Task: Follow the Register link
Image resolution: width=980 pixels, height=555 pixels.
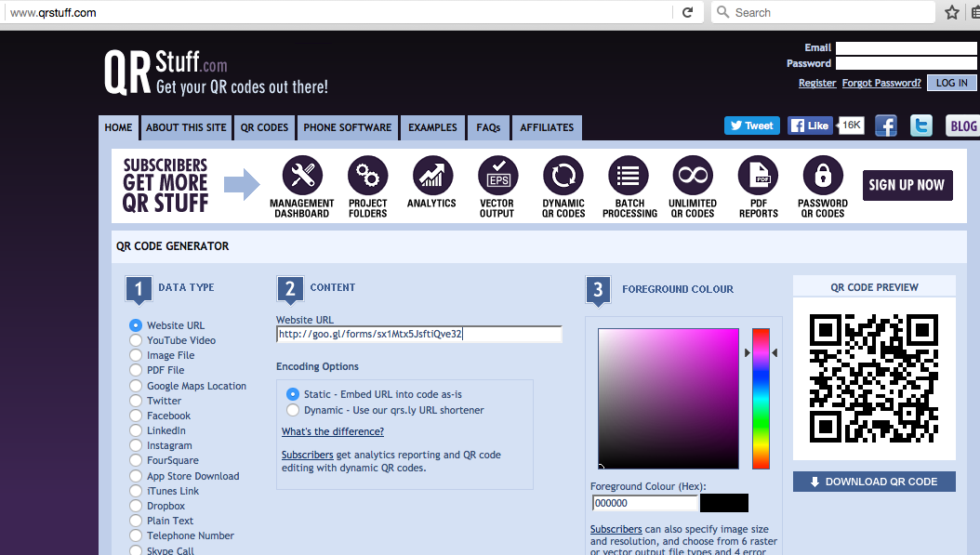Action: pos(817,83)
